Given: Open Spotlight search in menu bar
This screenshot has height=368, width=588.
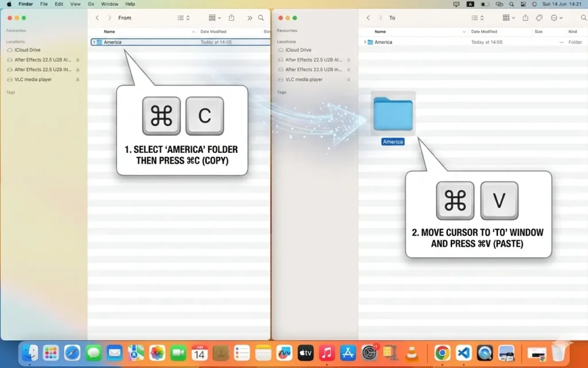Looking at the screenshot, I should tap(512, 4).
